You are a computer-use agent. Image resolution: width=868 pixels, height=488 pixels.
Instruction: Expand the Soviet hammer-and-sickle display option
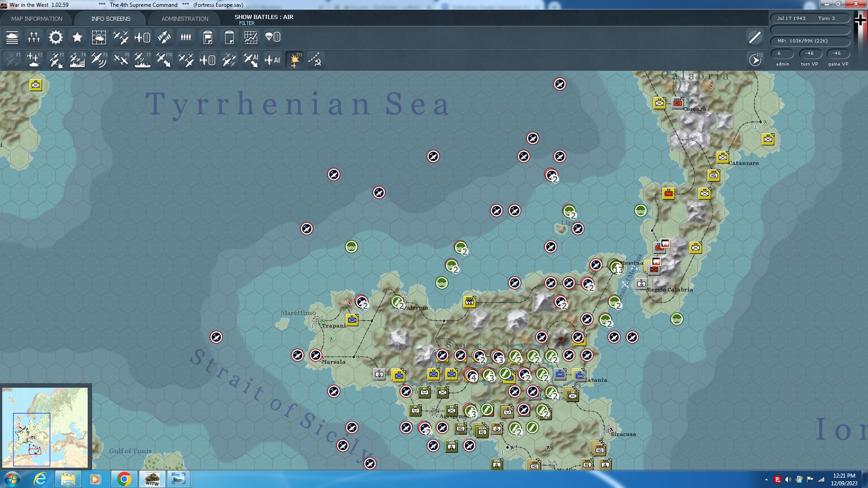(316, 59)
